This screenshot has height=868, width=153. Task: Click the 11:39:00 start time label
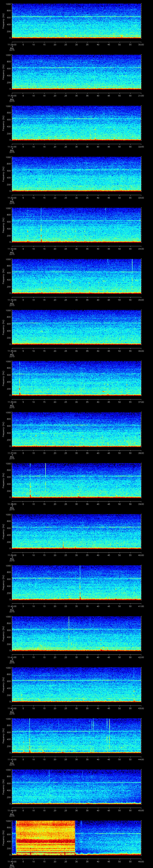12,555
